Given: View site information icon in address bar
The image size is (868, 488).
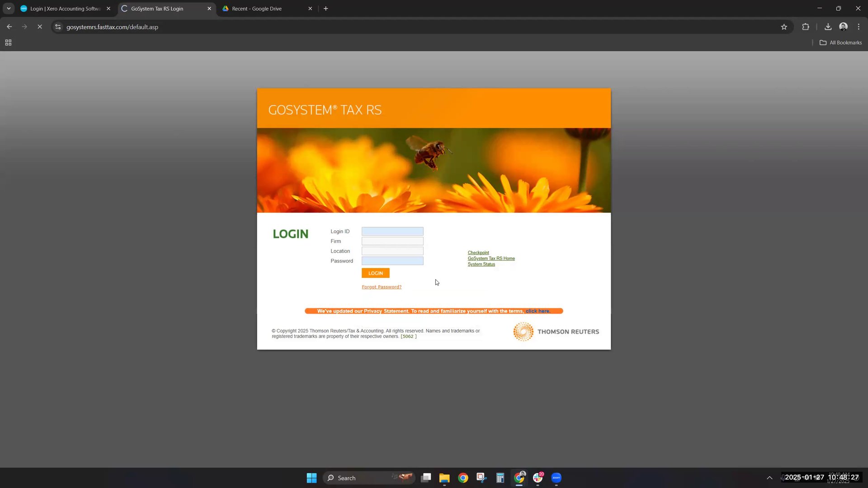Looking at the screenshot, I should pos(58,27).
